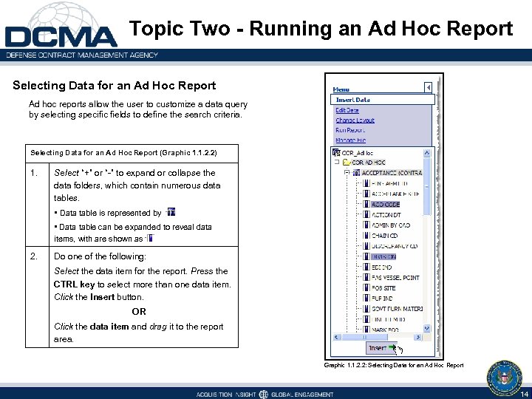Click the tree's vertical scrollbar up arrow
Image resolution: width=532 pixels, height=399 pixels.
427,153
